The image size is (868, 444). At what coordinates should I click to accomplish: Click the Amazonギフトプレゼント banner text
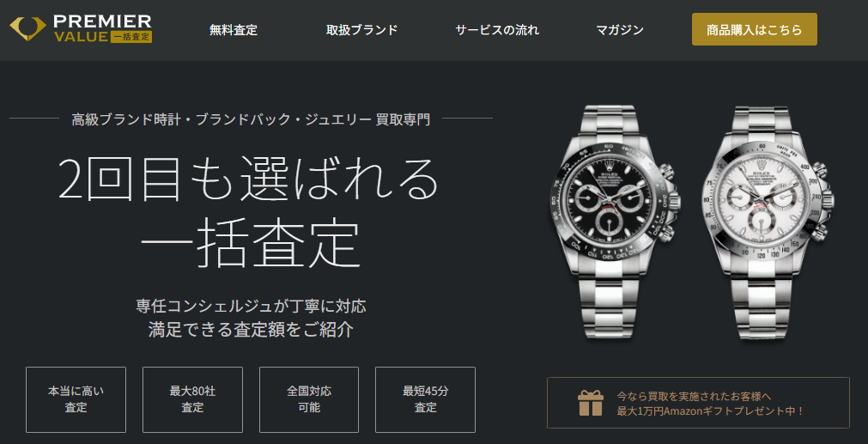point(710,404)
